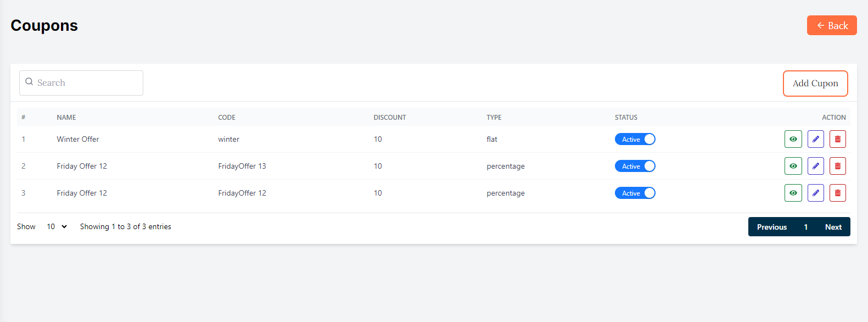Edit the coupon with code FridayOffer 13
Viewport: 868px width, 322px height.
(x=815, y=166)
